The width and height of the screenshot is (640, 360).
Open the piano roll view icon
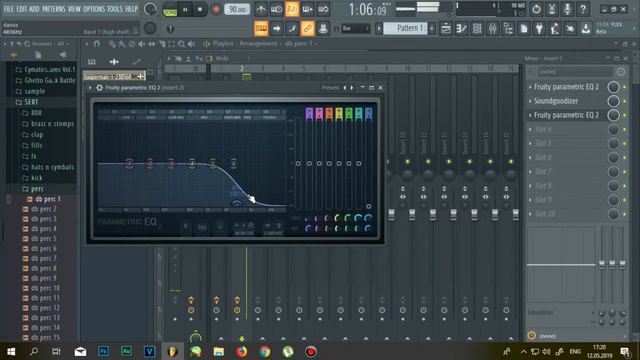[462, 29]
